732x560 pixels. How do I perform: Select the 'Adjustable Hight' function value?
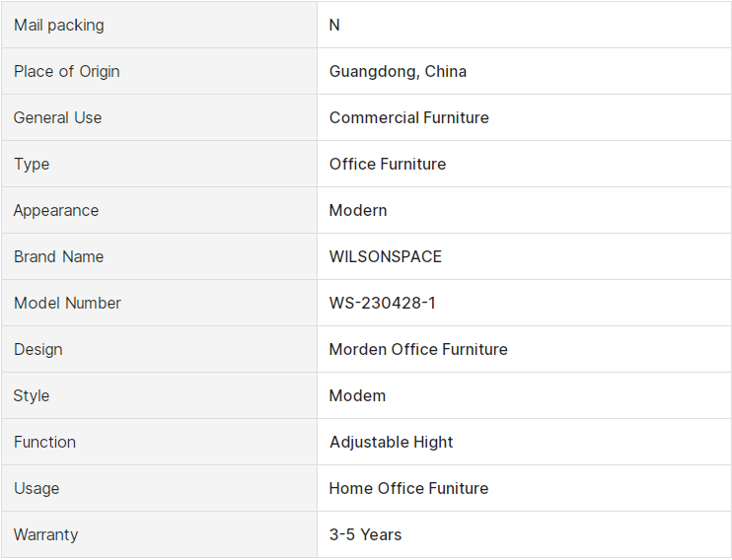click(x=391, y=442)
